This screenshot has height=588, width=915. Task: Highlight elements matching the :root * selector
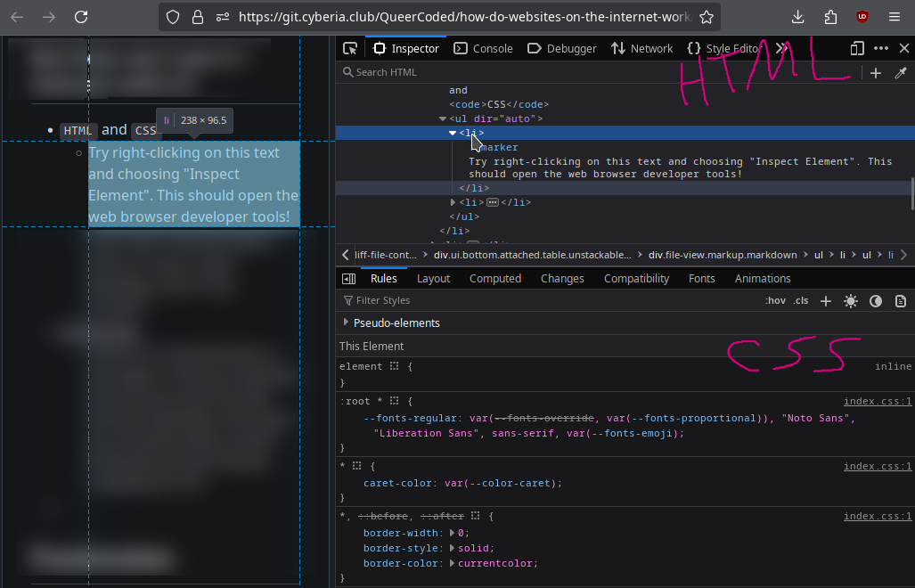(395, 401)
